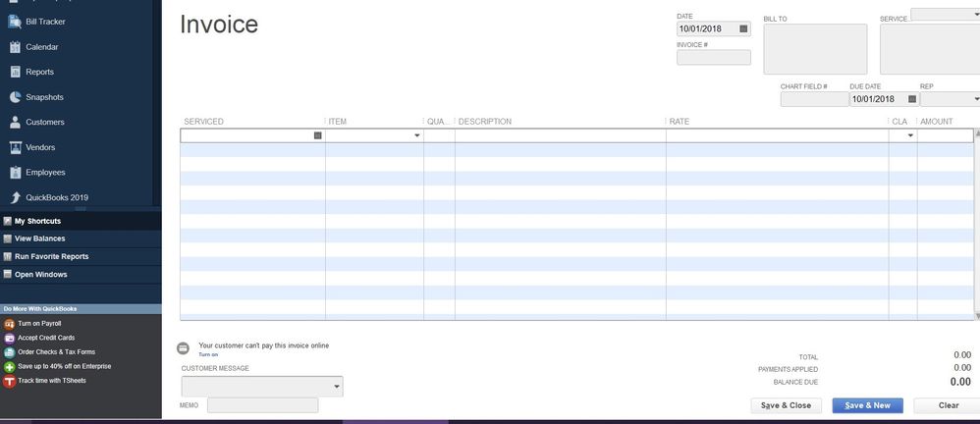Viewport: 980px width, 424px height.
Task: Click Do More With QuickBooks header
Action: click(81, 309)
